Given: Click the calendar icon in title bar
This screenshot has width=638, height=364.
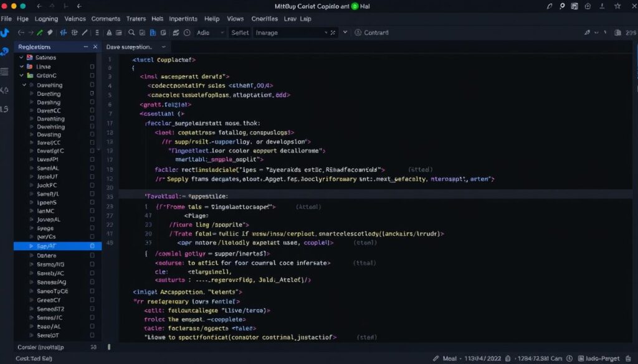Looking at the screenshot, I should pos(574,6).
